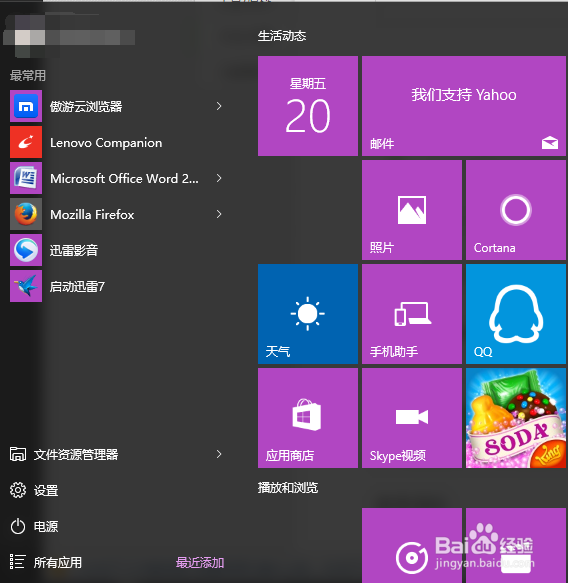568x583 pixels.
Task: Select the 所有应用 text entry
Action: (58, 563)
